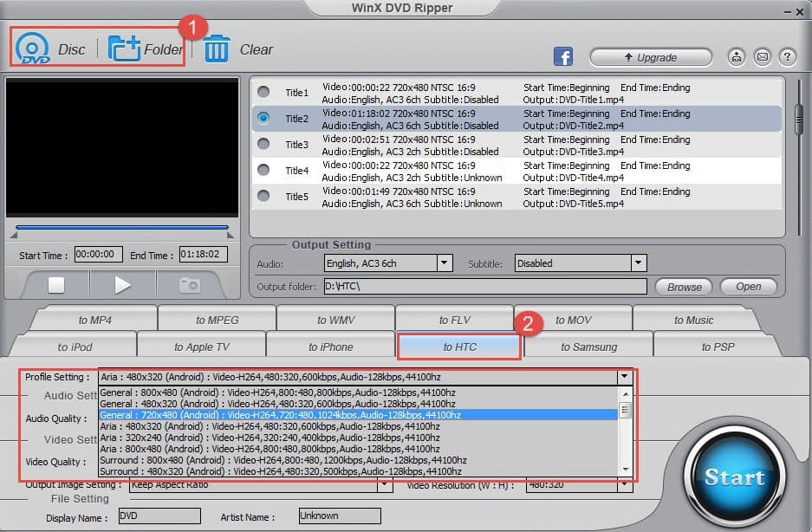This screenshot has width=812, height=532.
Task: Select the Title2 radio button
Action: tap(263, 118)
